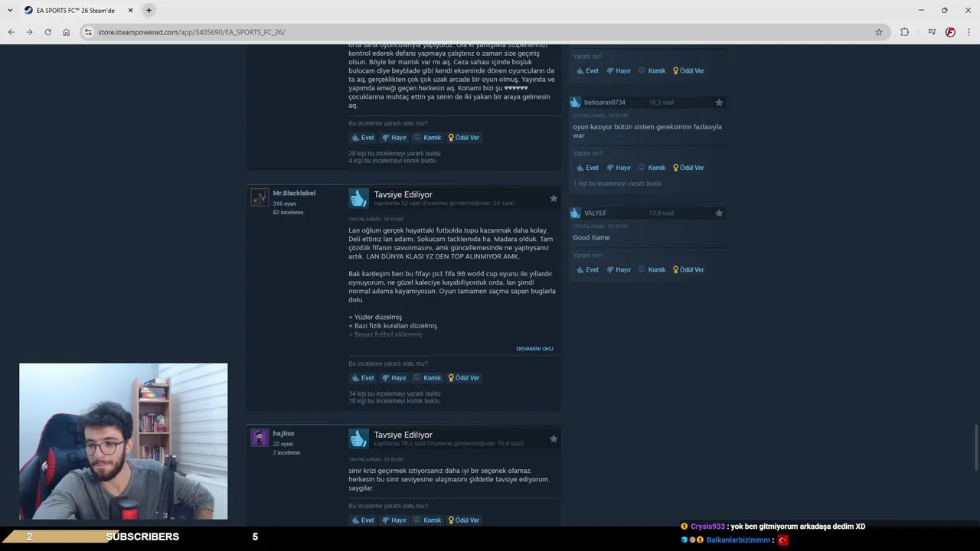
Task: Mark berksaran0734's review as Komik
Action: (652, 168)
